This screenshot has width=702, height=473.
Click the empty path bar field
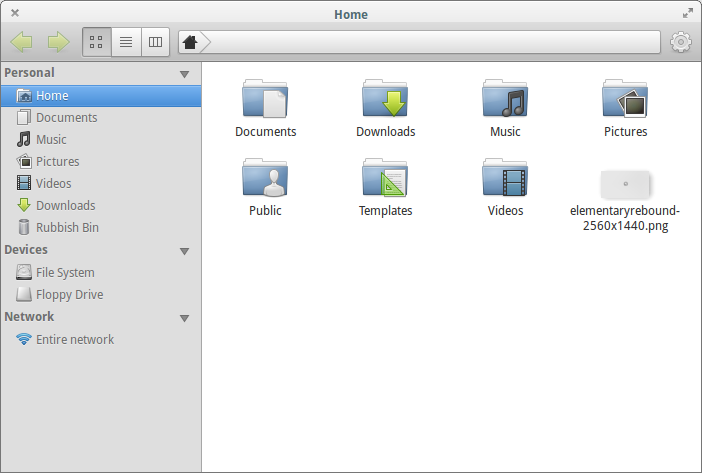(430, 42)
